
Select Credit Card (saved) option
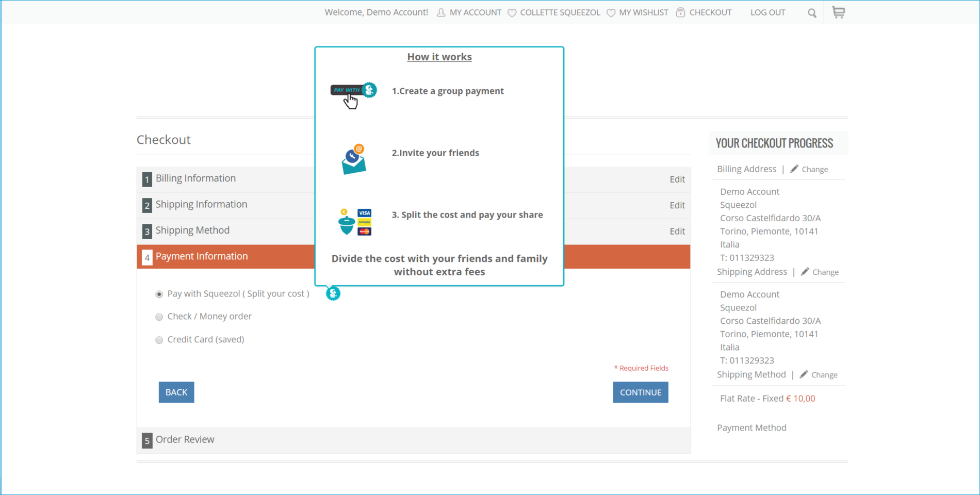point(159,340)
